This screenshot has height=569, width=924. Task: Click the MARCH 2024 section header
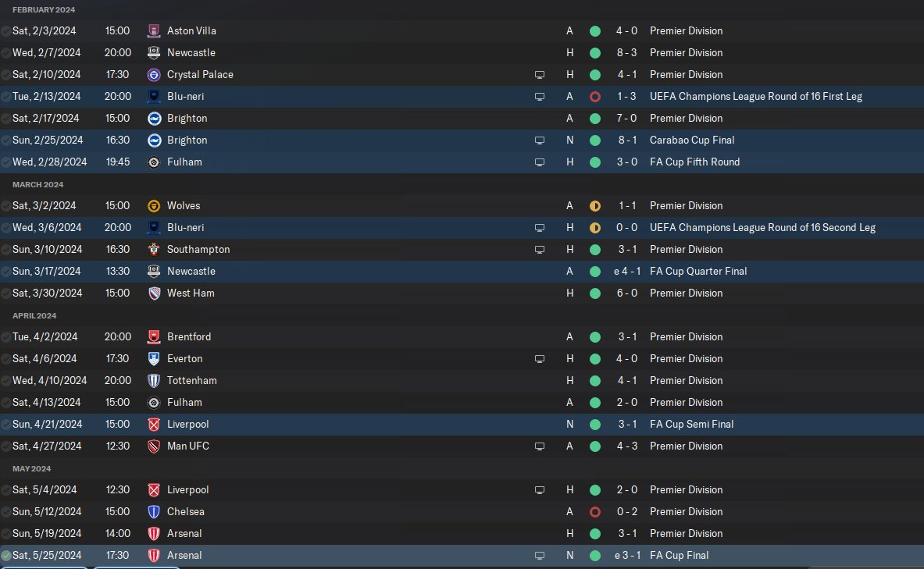37,185
